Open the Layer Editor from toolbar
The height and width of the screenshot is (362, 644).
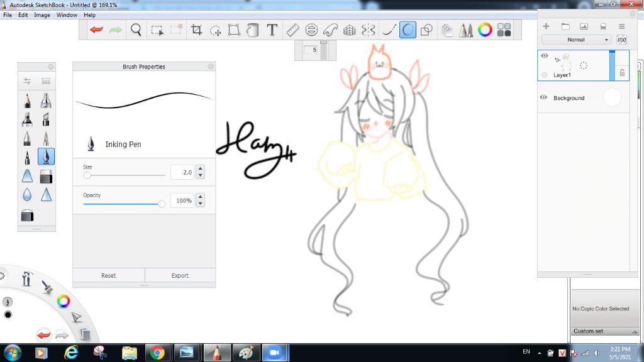(447, 30)
